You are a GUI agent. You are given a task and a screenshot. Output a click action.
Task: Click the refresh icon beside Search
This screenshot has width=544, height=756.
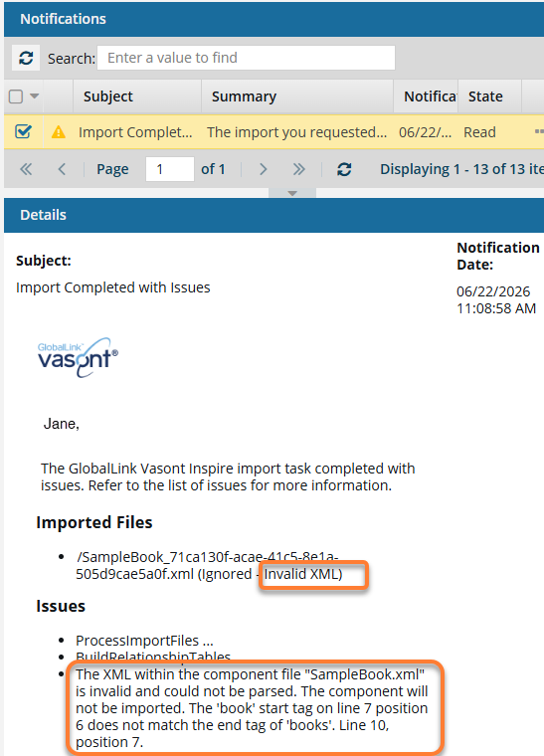(26, 59)
